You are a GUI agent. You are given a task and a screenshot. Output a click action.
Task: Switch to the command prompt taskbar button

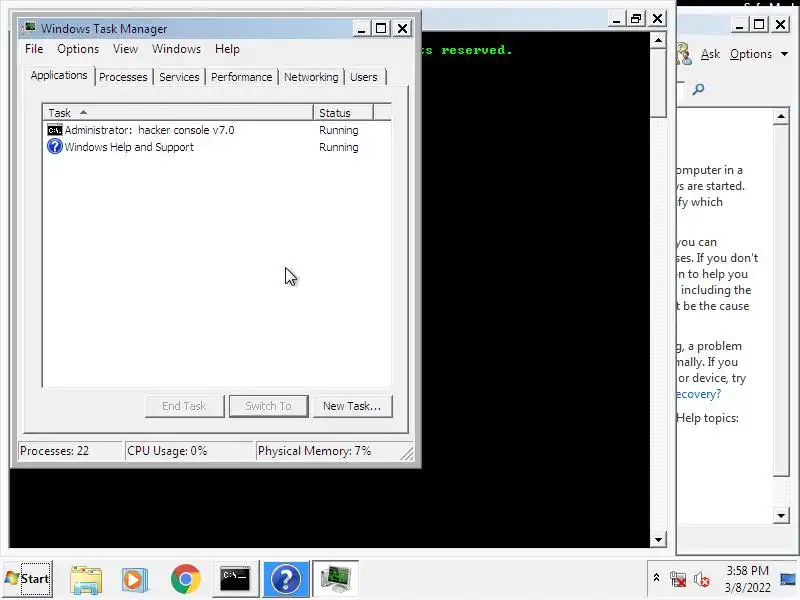[235, 579]
